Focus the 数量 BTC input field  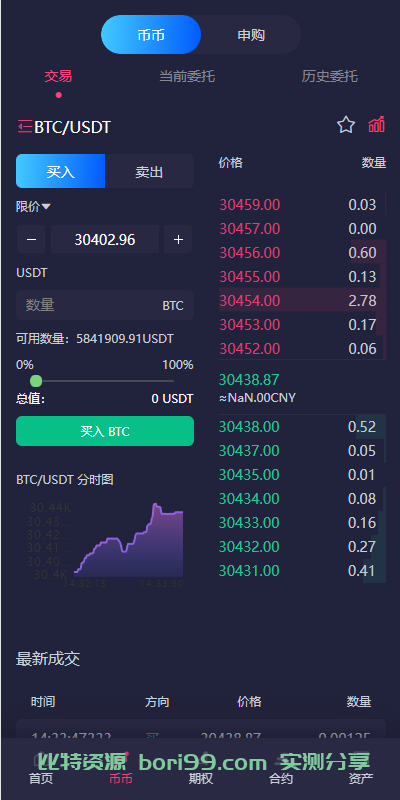pos(105,305)
